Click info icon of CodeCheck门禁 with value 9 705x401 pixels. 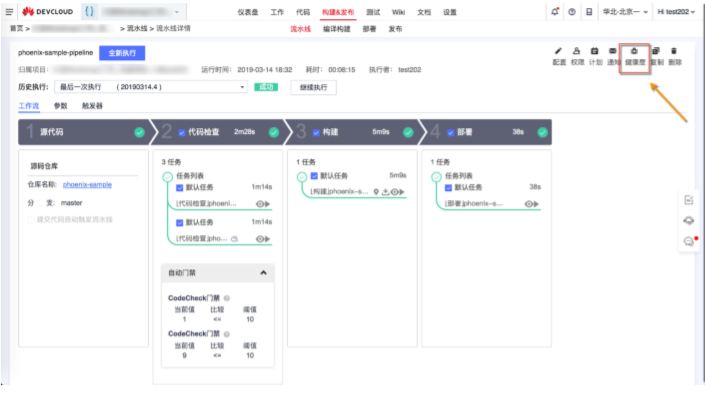pos(227,334)
